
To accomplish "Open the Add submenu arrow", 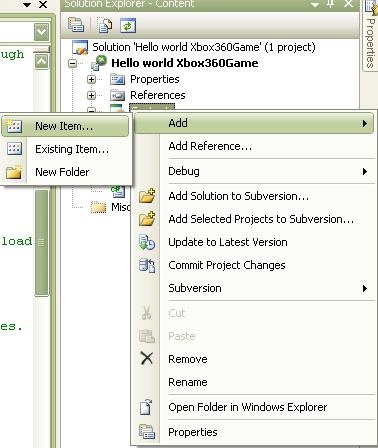I will pos(365,124).
